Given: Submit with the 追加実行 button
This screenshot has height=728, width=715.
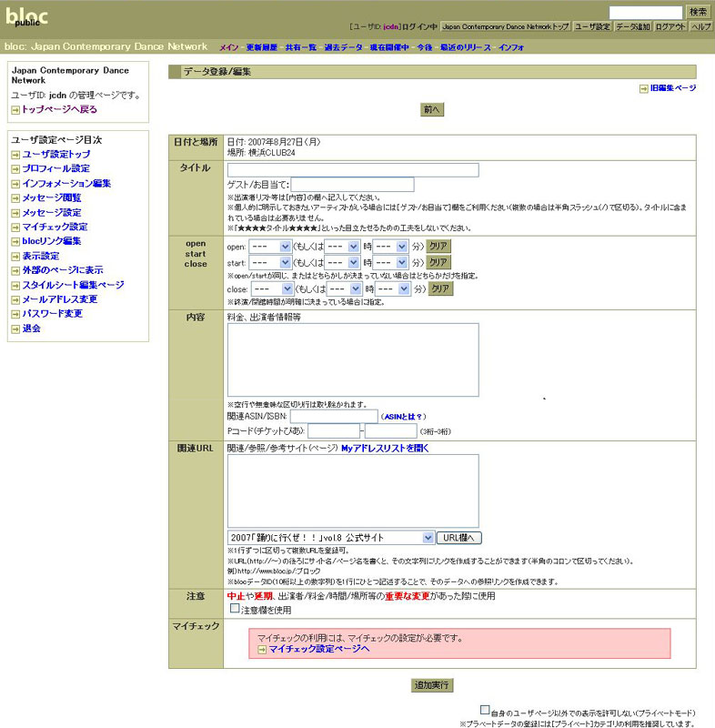Looking at the screenshot, I should tap(431, 685).
